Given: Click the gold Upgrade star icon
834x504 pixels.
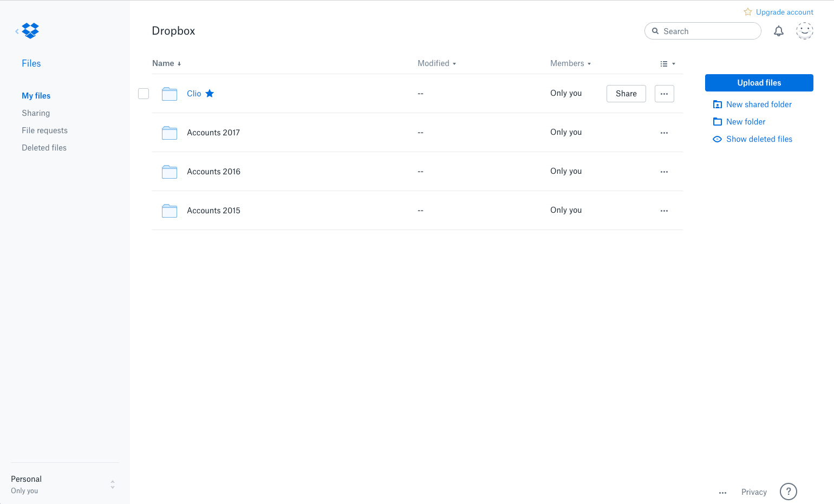Looking at the screenshot, I should pos(748,12).
